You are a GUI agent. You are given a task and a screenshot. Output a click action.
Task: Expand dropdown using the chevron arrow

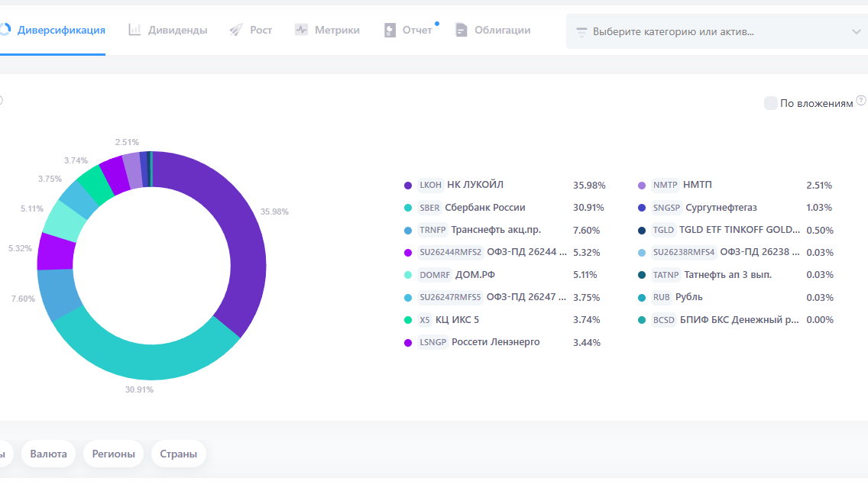coord(856,31)
